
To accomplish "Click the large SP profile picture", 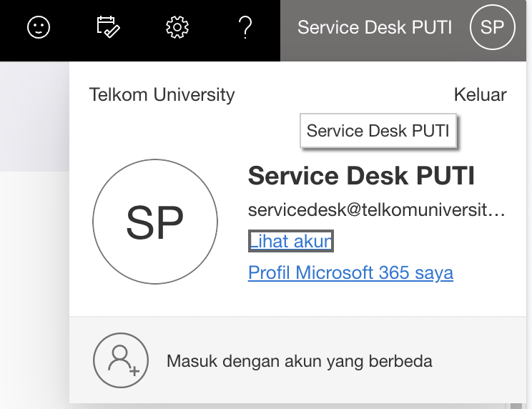I will point(155,222).
